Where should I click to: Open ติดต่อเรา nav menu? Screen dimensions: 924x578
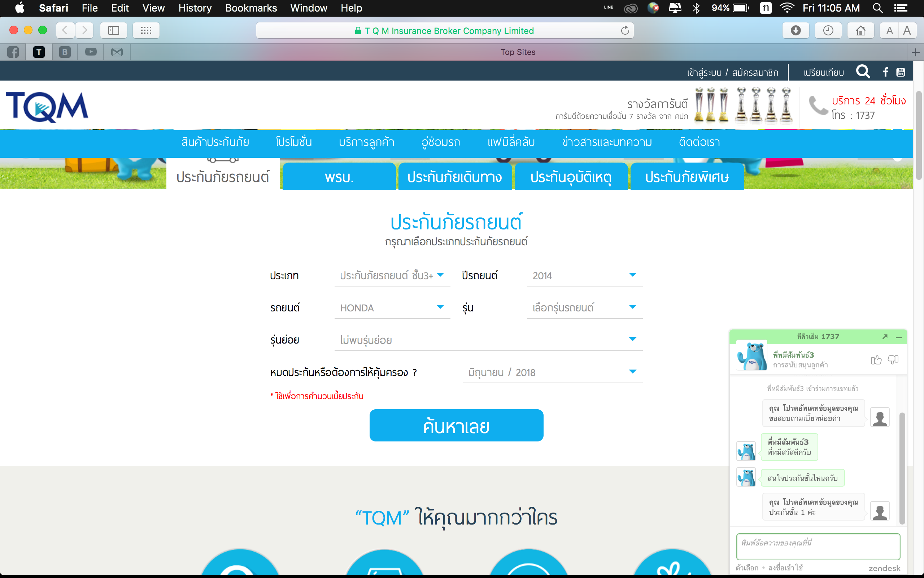(x=699, y=142)
